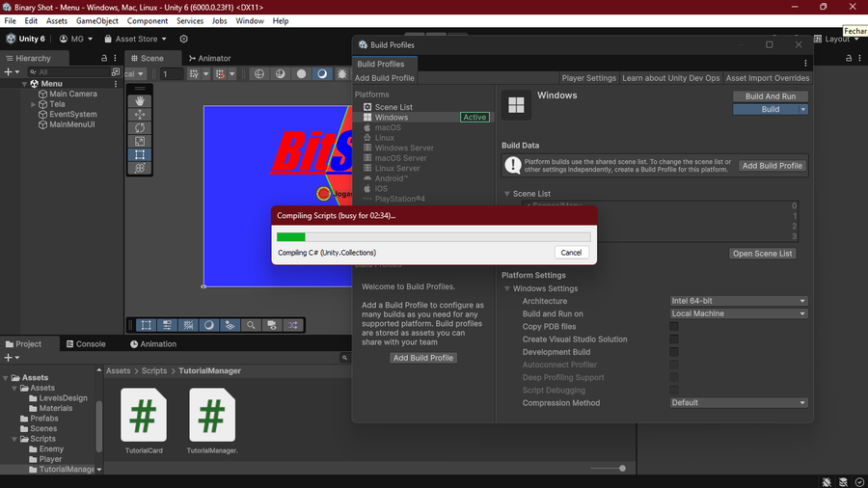Select the TutorialManager script asset
This screenshot has height=488, width=868.
tap(212, 421)
